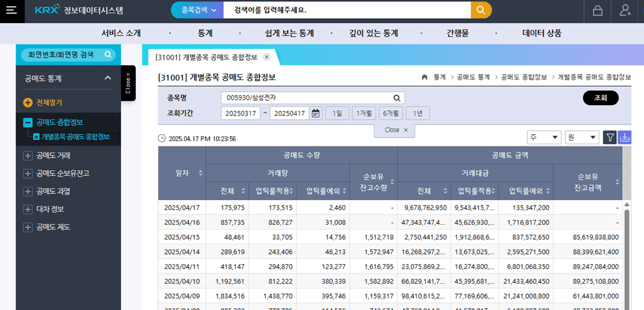Click the 전체열기 plus icon
Viewport: 644px width, 310px height.
[x=28, y=102]
